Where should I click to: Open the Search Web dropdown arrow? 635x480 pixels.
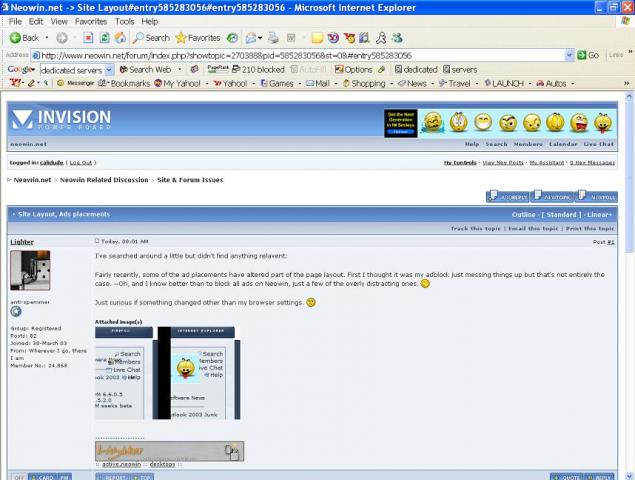pos(180,70)
